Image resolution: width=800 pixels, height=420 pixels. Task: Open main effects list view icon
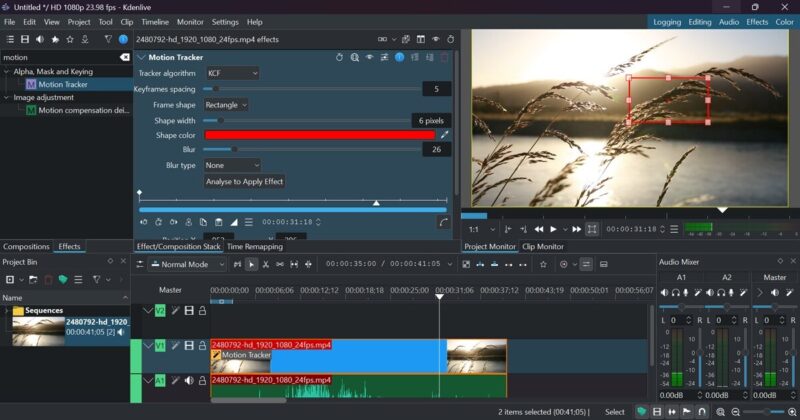coord(10,39)
